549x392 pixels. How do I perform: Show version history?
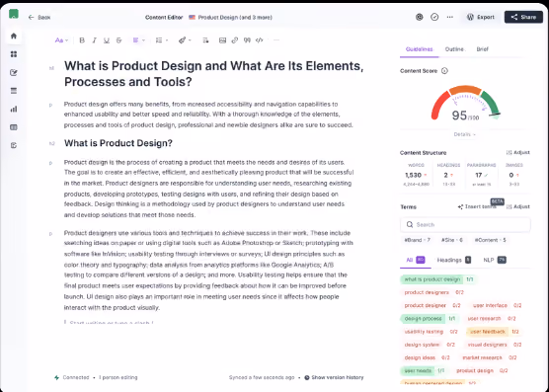tap(334, 377)
